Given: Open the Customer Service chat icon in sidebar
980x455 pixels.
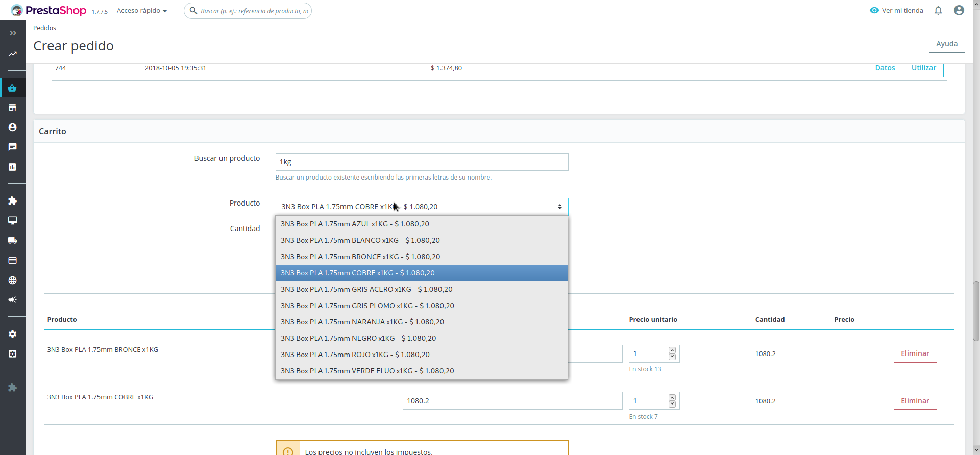Looking at the screenshot, I should [x=13, y=147].
